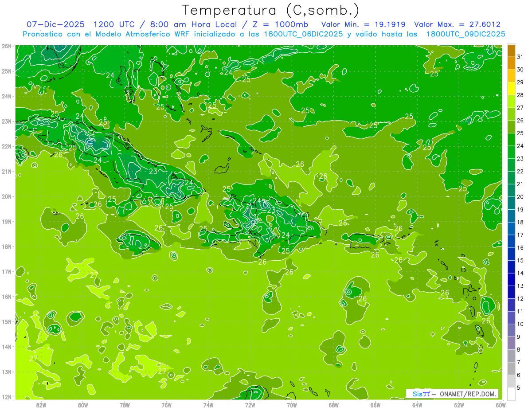Click the "60W" longitude axis label
Viewport: 532px width, 411px height.
(x=501, y=405)
